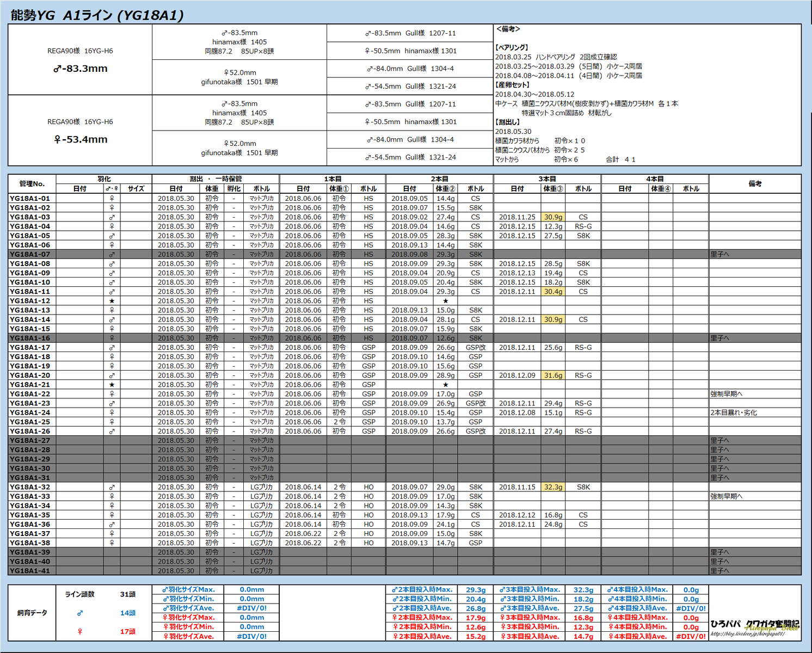812x653 pixels.
Task: Click the '里子へ' note in row YG18A1-07
Action: point(719,254)
